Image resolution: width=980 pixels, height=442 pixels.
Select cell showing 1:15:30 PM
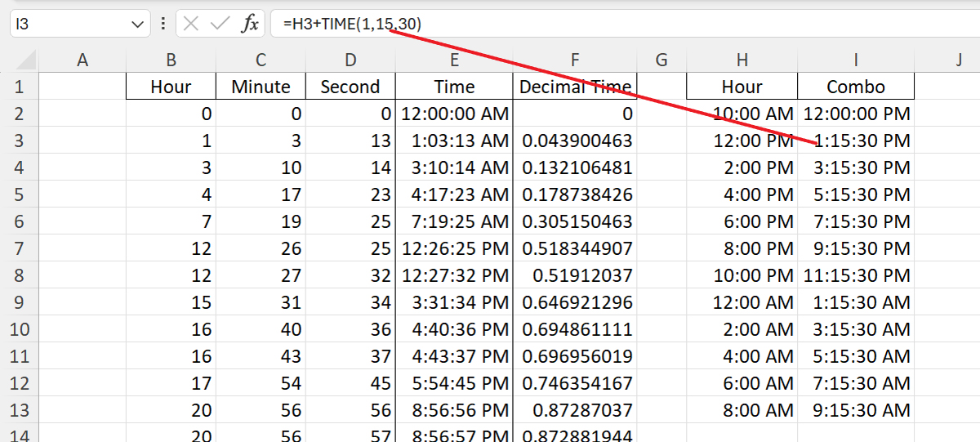(x=855, y=141)
